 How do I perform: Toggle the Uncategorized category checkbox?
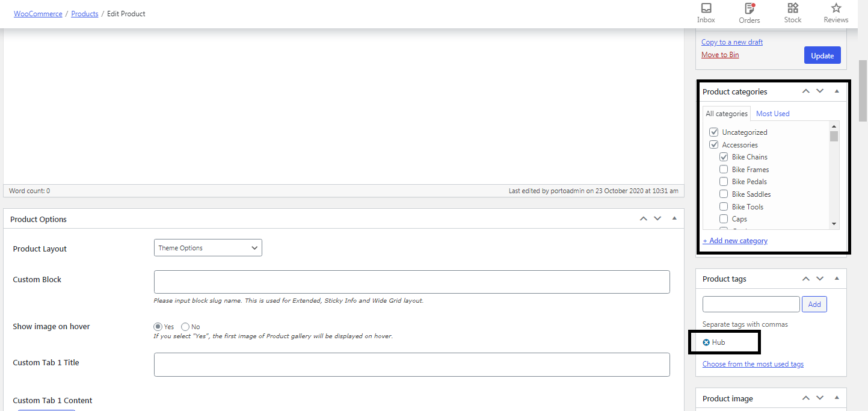pos(714,132)
